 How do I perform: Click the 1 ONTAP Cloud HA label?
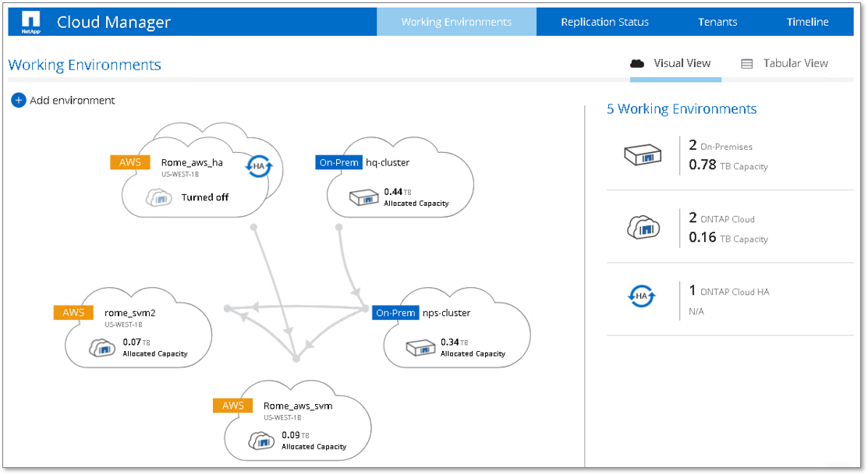click(729, 291)
